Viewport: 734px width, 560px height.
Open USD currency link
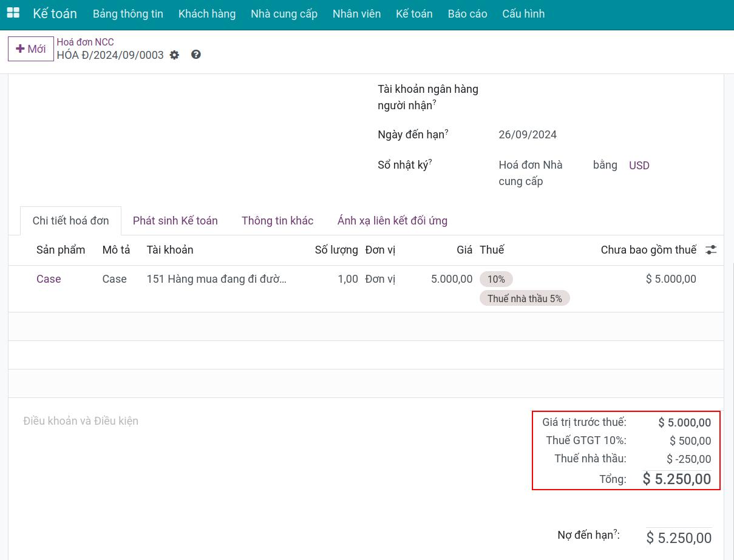pos(639,166)
